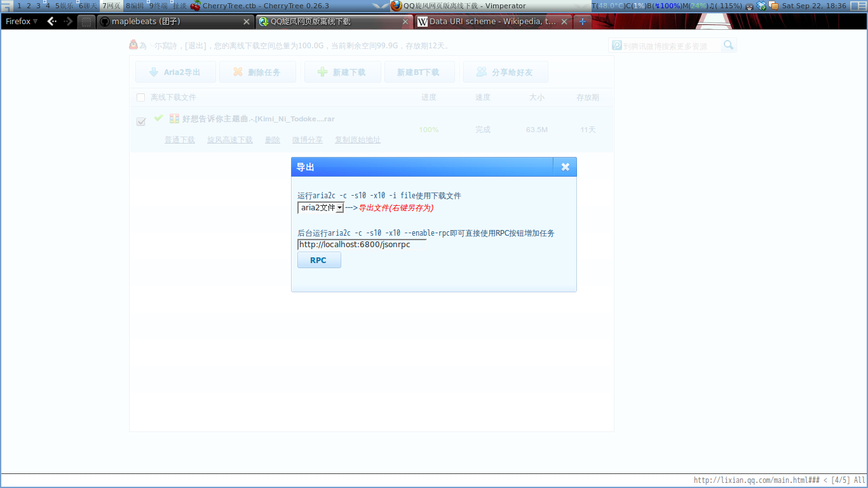Click the tab groups icon left of the maplebeats tab
The width and height of the screenshot is (868, 488).
86,22
